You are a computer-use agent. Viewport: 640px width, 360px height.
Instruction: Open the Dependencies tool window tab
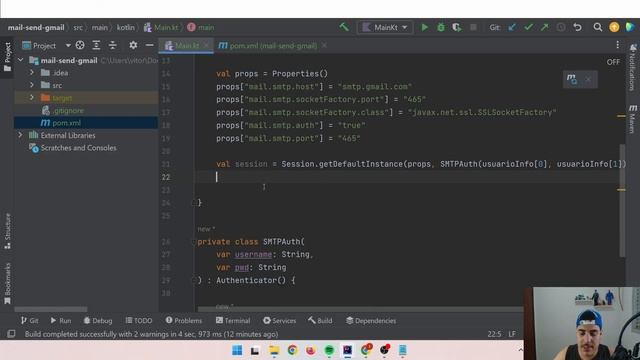(371, 321)
